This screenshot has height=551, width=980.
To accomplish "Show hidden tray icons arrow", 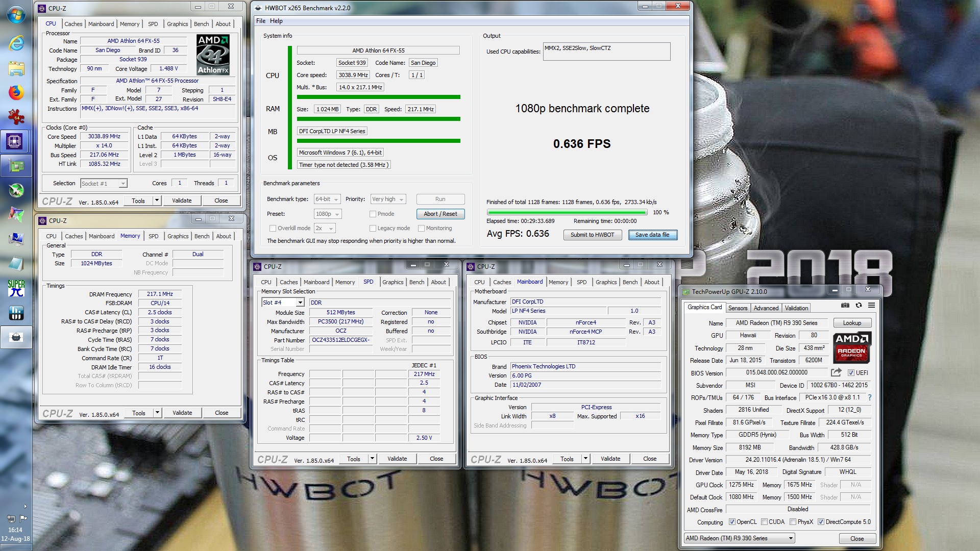I will pos(25,507).
